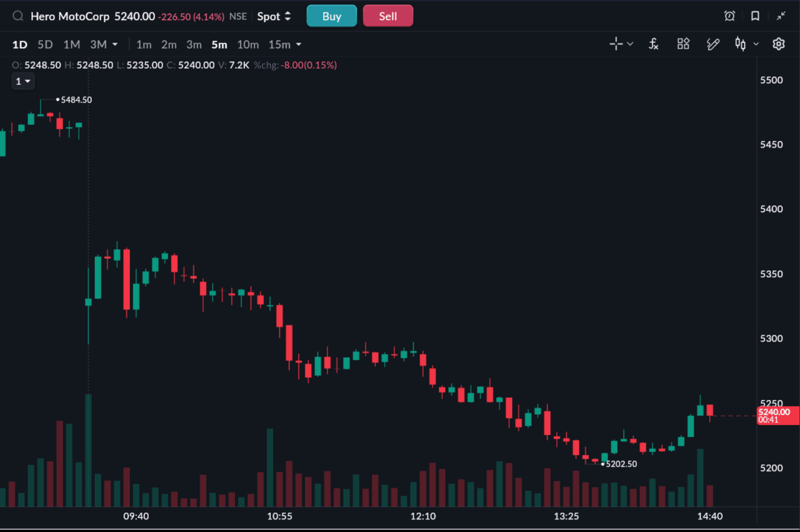Open the chart type dropdown chevron
The width and height of the screenshot is (800, 532).
(x=756, y=44)
